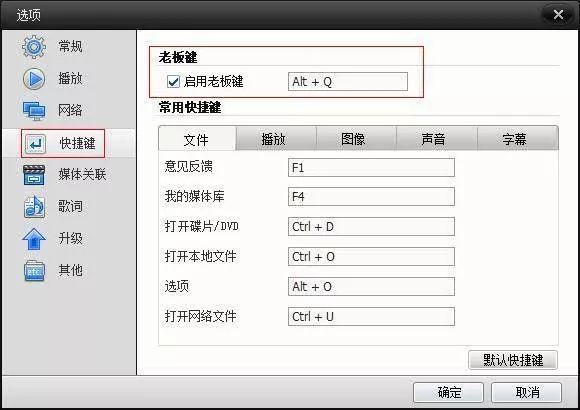This screenshot has height=410, width=580.
Task: Close the 选项 dialog window
Action: coord(558,15)
